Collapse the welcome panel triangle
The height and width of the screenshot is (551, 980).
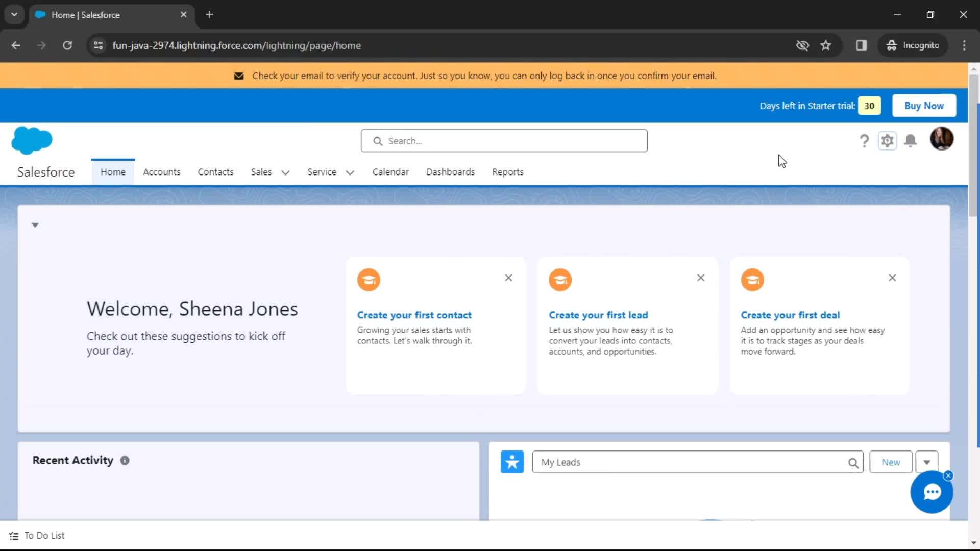pos(35,225)
